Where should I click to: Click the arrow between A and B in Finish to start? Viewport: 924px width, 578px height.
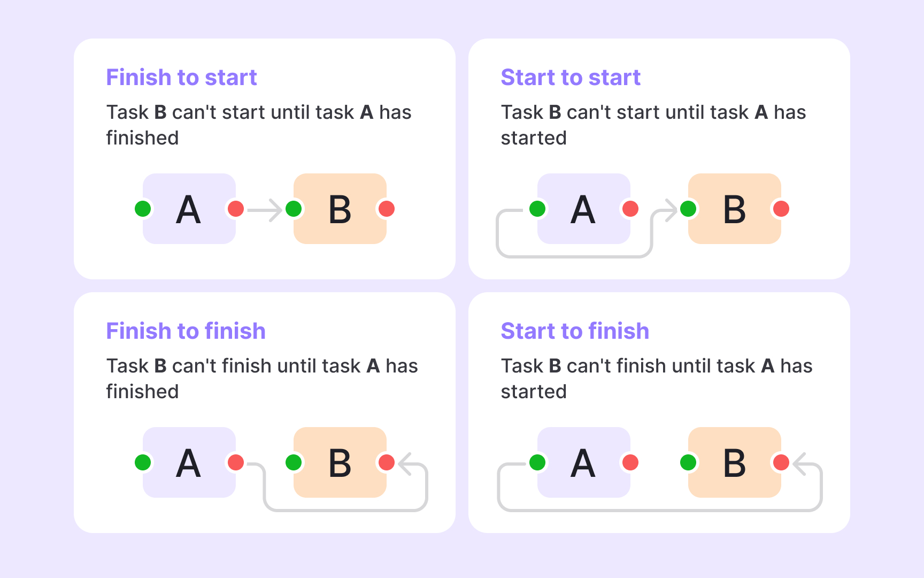tap(265, 209)
